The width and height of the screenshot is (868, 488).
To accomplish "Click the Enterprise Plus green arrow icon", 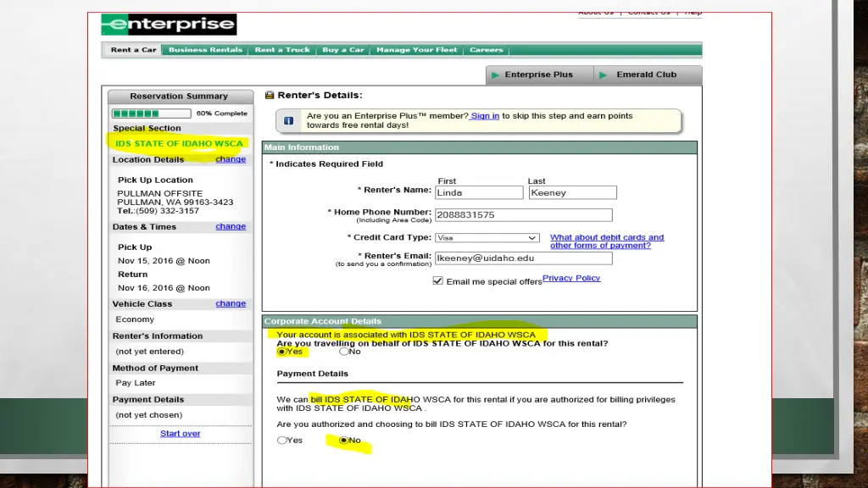I will tap(494, 75).
